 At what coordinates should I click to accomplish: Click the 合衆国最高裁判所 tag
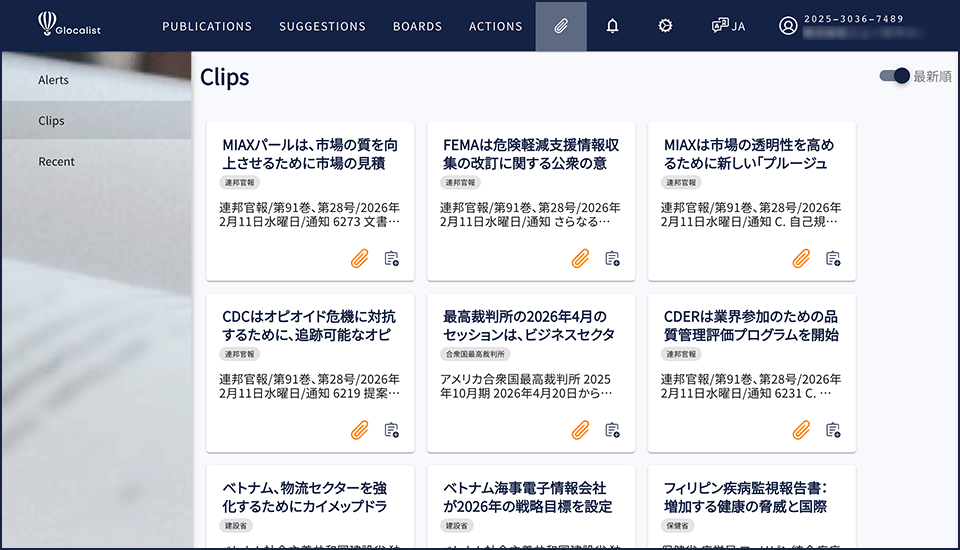tap(475, 354)
